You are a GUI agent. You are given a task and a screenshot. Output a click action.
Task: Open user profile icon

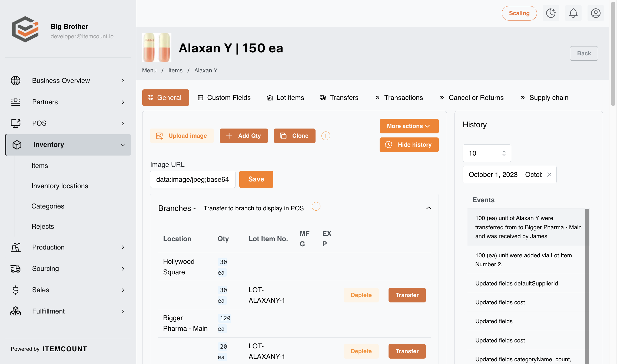[596, 13]
